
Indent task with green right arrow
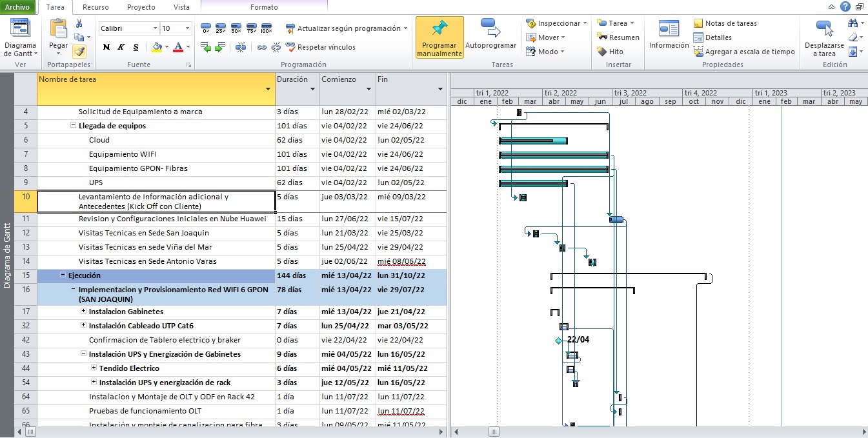220,47
